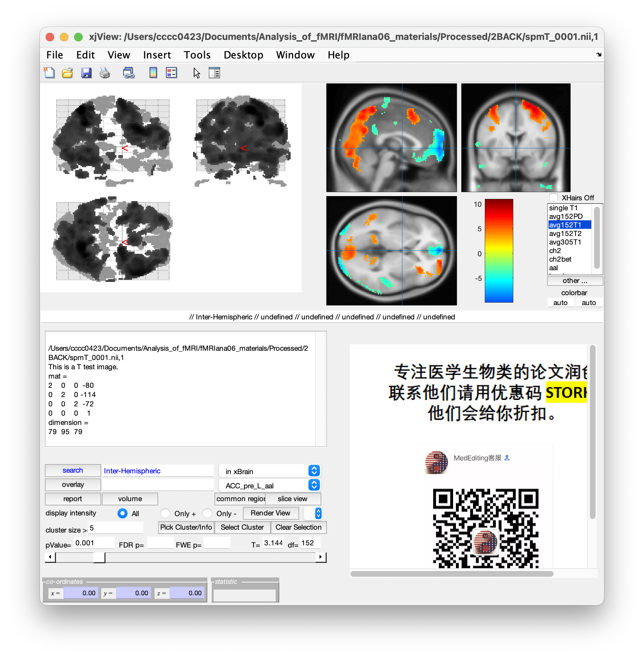Viewport: 644px width, 658px height.
Task: Click the common region button
Action: 240,499
